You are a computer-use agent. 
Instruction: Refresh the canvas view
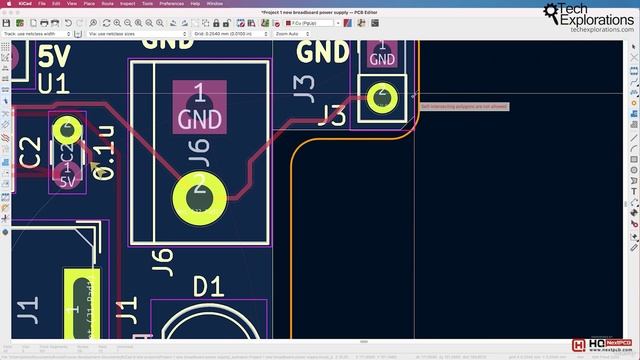[107, 23]
